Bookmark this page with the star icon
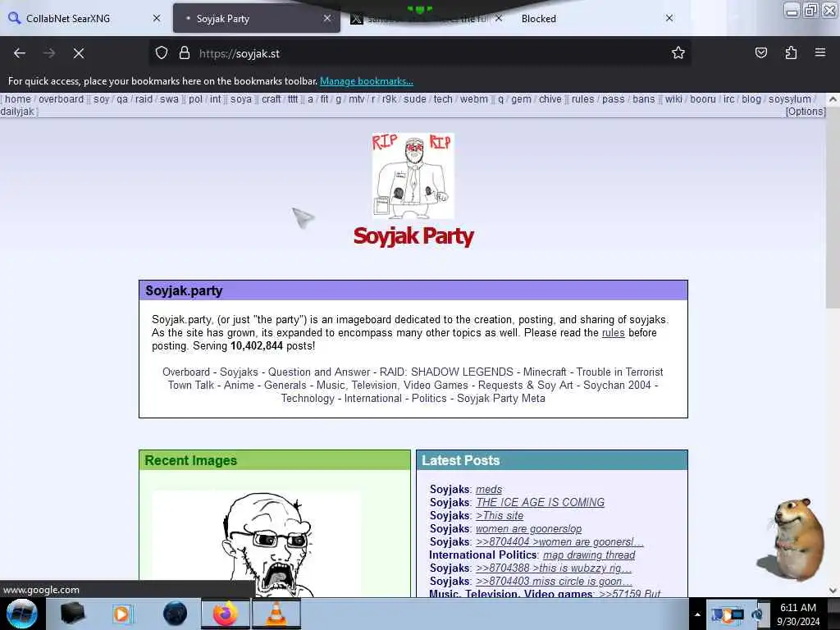This screenshot has width=840, height=630. pyautogui.click(x=678, y=52)
